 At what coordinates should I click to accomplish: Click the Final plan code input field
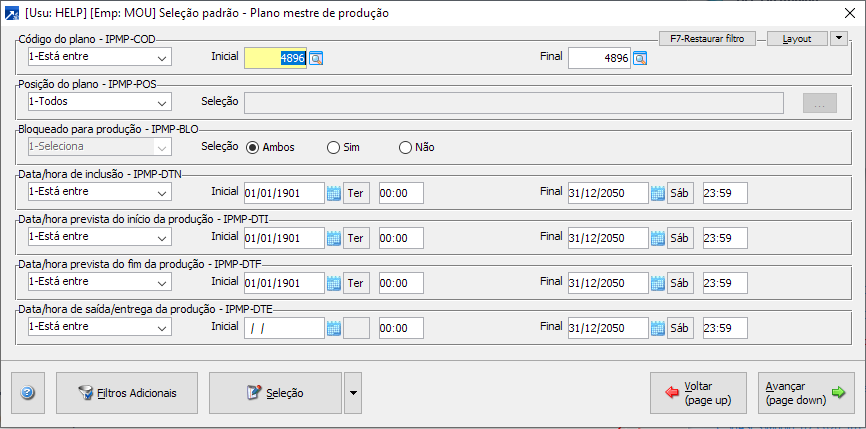pos(599,59)
